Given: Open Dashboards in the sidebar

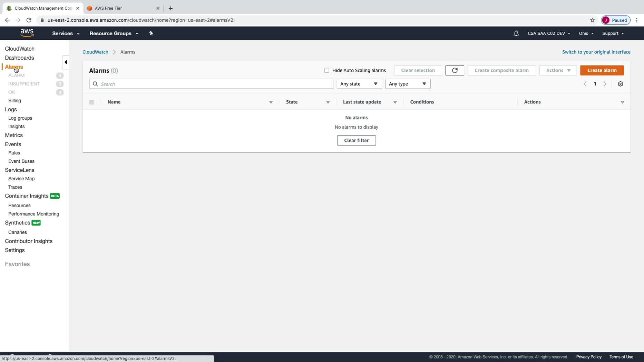Looking at the screenshot, I should [19, 58].
